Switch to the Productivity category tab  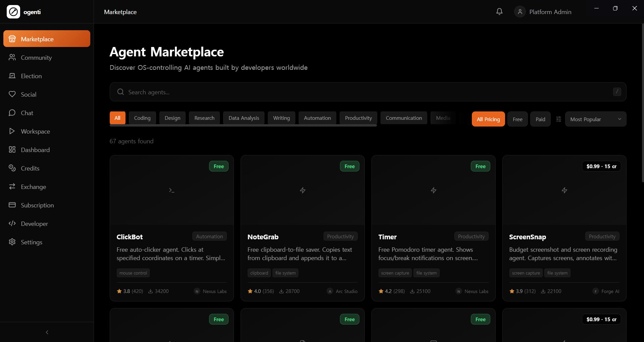(358, 118)
